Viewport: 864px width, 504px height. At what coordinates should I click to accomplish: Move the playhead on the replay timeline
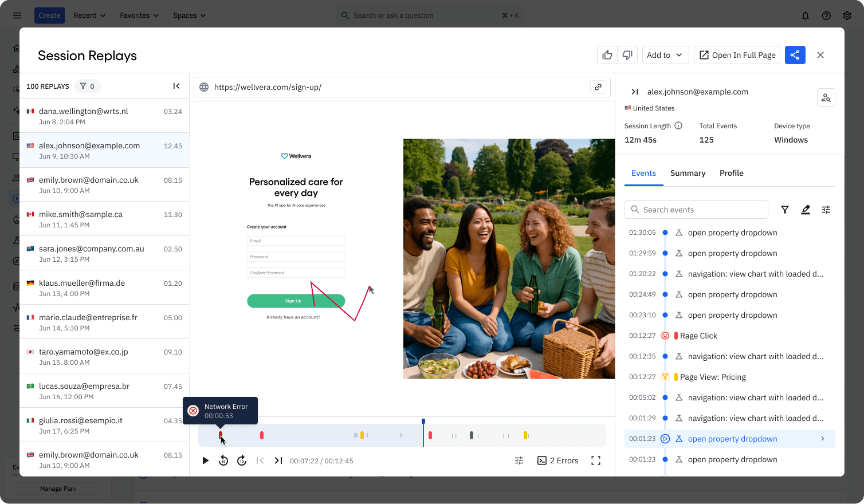[423, 435]
